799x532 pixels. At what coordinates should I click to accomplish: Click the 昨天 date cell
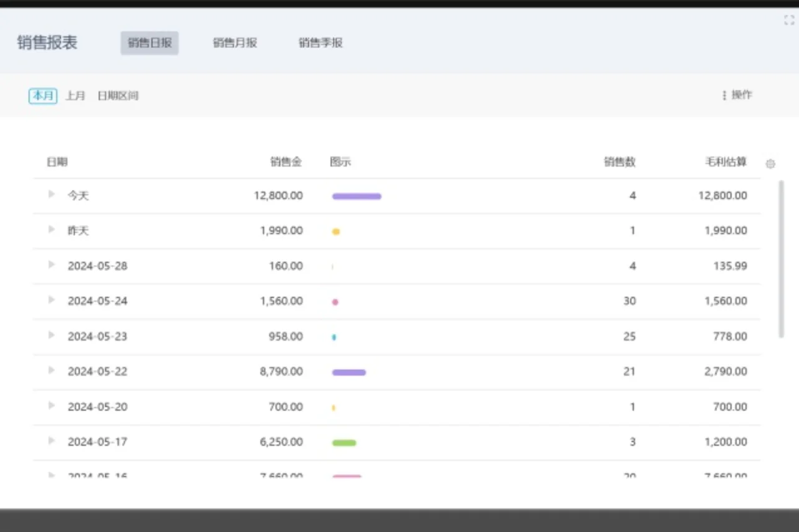[79, 231]
